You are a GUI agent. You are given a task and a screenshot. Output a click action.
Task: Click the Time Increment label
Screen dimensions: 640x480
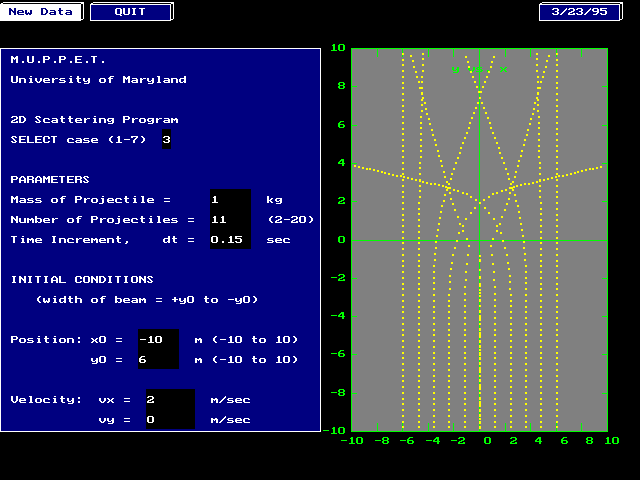pyautogui.click(x=102, y=240)
